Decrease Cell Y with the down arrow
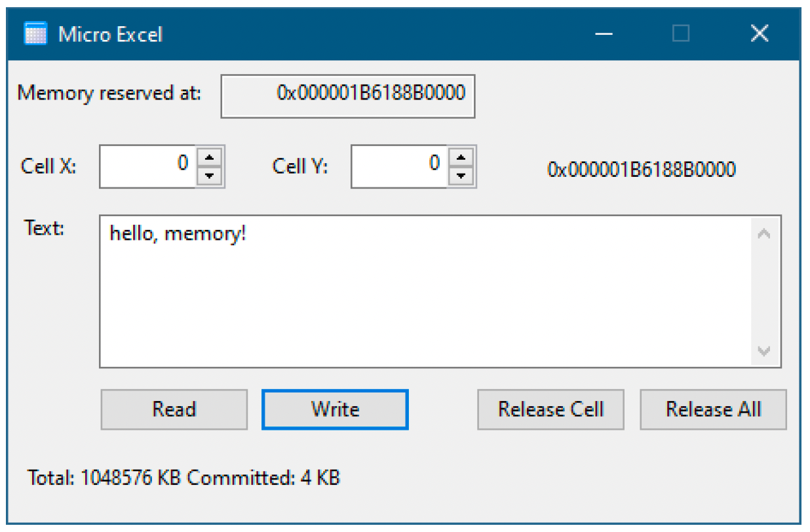The image size is (810, 532). pos(461,176)
